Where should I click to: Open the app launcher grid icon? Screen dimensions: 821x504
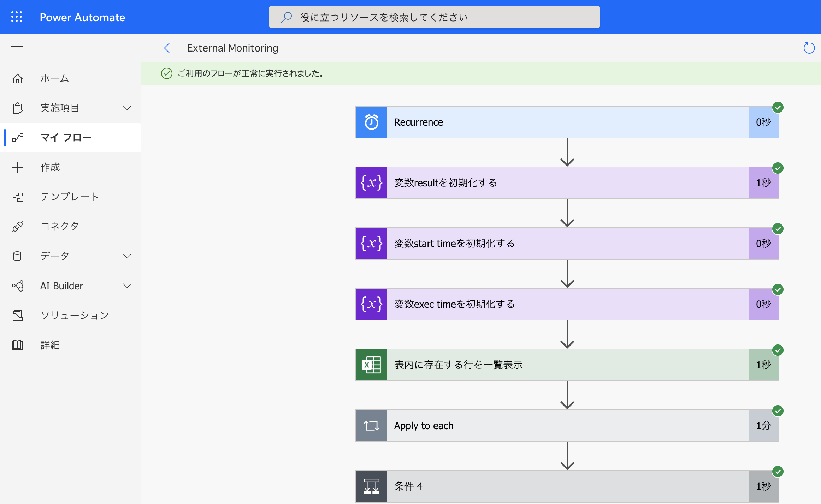[x=17, y=17]
